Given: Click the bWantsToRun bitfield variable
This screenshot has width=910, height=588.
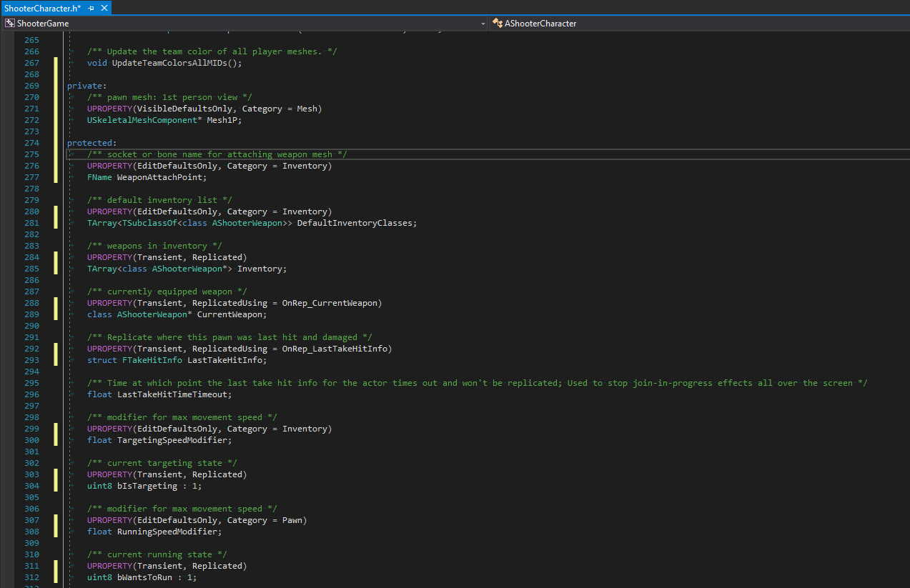Looking at the screenshot, I should (144, 577).
